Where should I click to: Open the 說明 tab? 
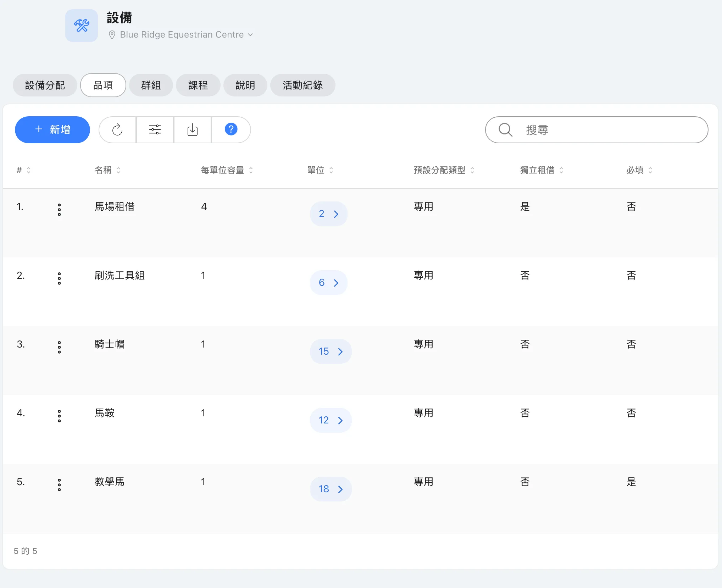(245, 85)
